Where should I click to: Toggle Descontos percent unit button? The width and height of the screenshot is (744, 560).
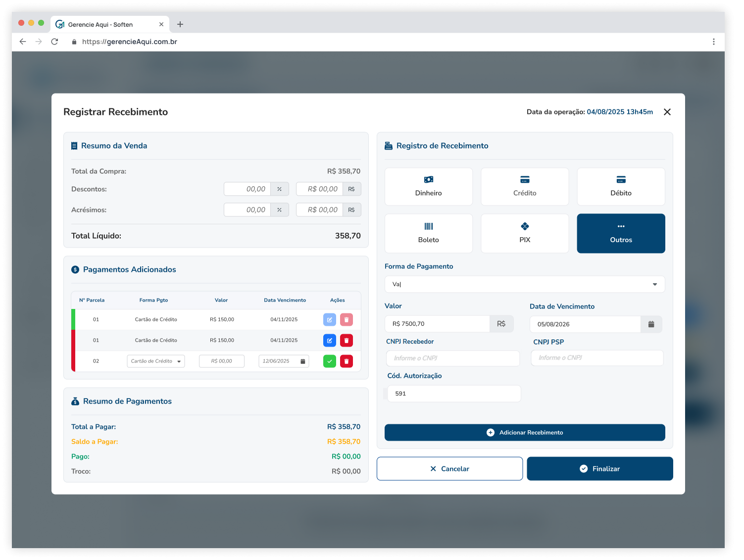[280, 189]
